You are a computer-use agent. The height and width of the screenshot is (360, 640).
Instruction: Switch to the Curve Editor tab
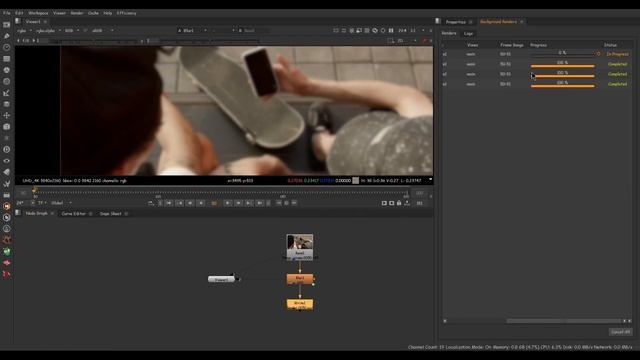73,213
